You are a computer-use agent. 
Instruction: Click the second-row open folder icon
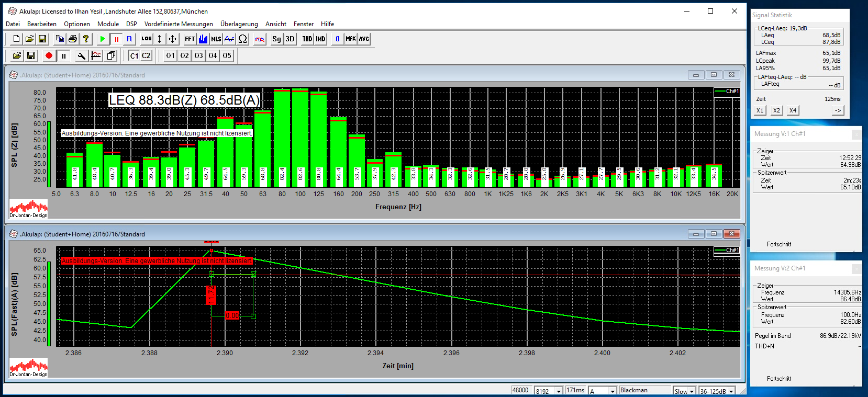17,55
